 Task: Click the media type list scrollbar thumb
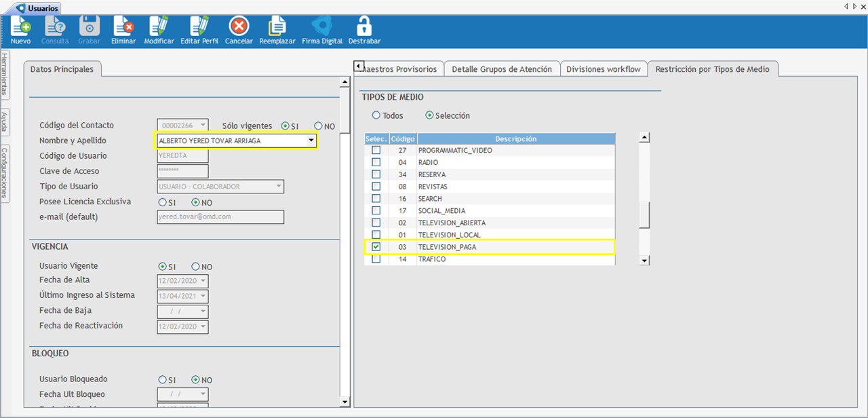(644, 214)
